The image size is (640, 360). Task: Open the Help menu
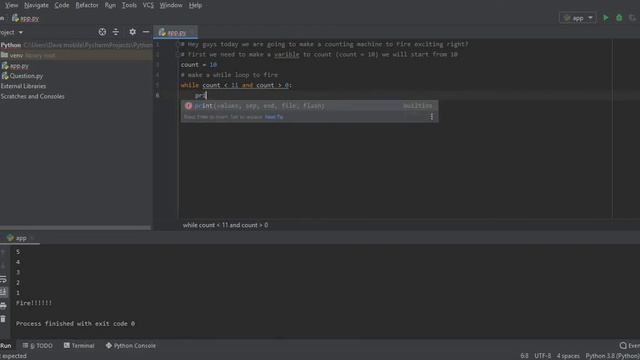(x=195, y=5)
